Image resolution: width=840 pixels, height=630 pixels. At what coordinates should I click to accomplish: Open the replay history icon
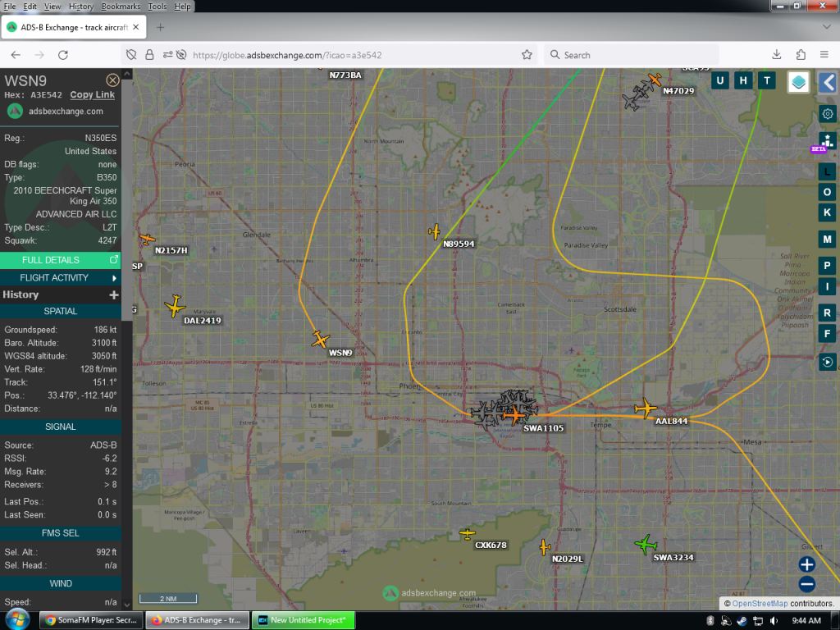click(827, 362)
